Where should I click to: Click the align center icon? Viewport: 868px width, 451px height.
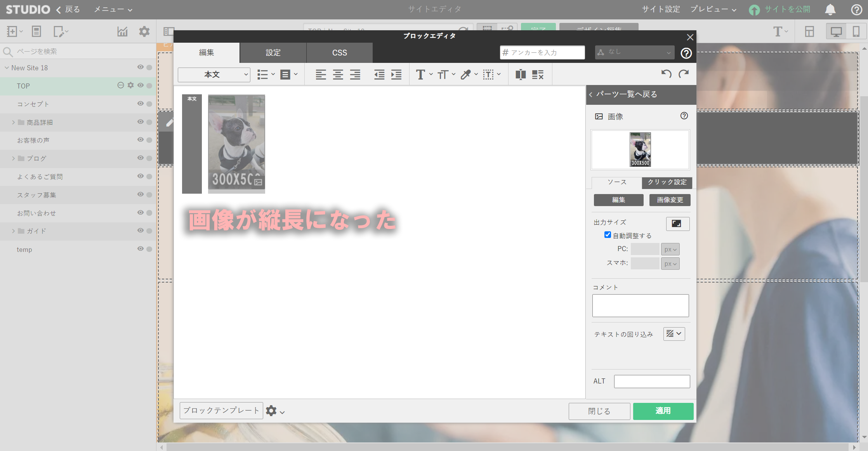[x=338, y=75]
